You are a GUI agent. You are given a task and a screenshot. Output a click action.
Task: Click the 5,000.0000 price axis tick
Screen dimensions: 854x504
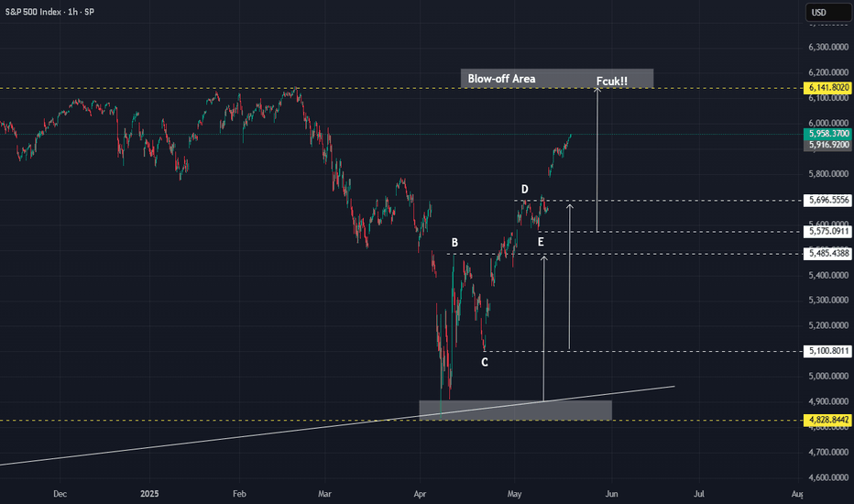tap(828, 376)
